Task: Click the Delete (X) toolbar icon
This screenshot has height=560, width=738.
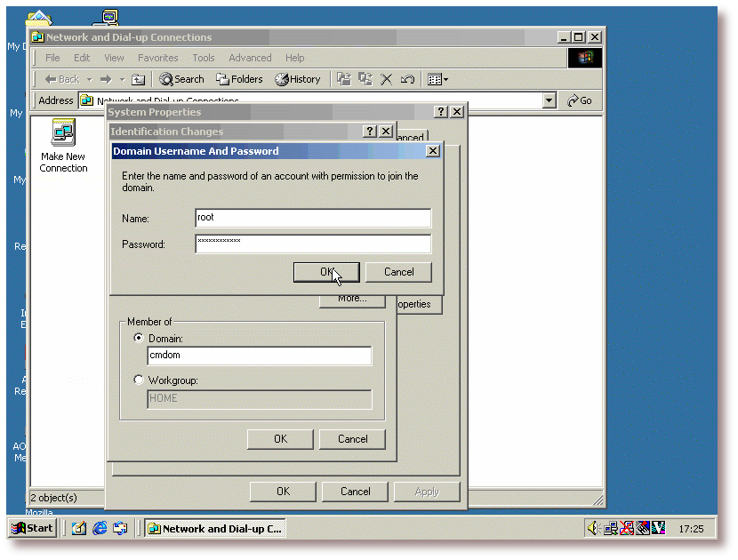Action: [x=387, y=79]
